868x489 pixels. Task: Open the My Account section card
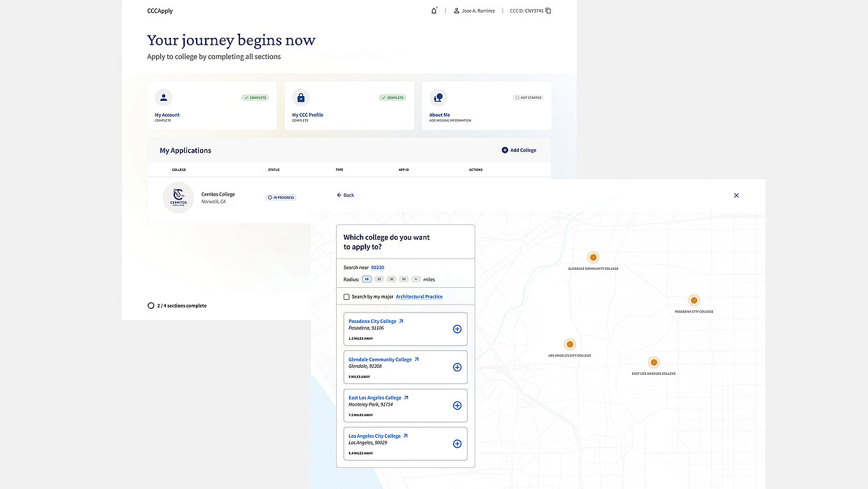[211, 106]
